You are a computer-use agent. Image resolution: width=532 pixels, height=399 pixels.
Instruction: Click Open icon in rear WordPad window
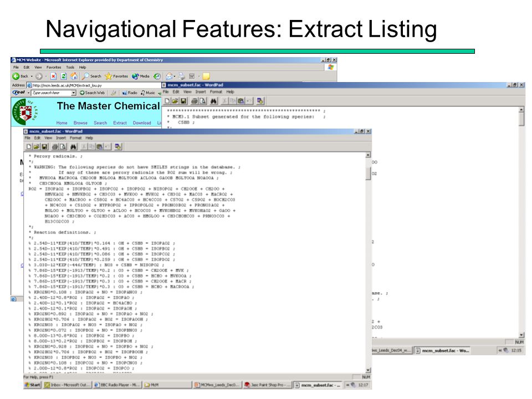175,101
